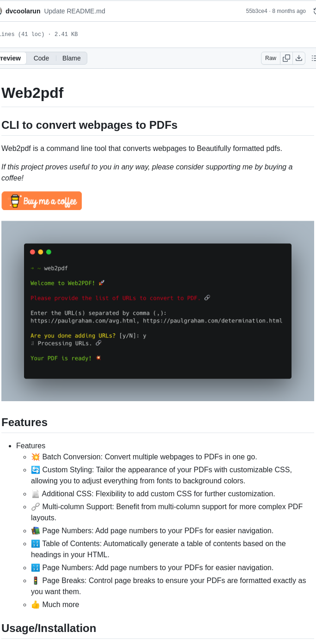Click the Usage/Installation heading
The height and width of the screenshot is (644, 316).
(x=49, y=628)
